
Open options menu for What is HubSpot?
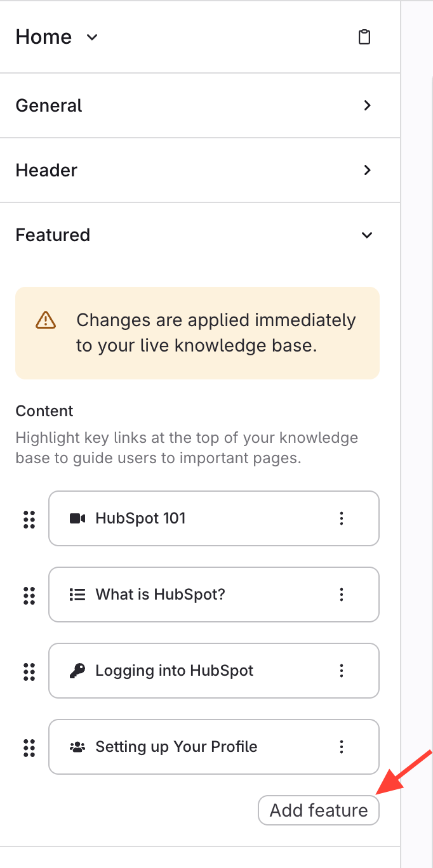pyautogui.click(x=342, y=595)
